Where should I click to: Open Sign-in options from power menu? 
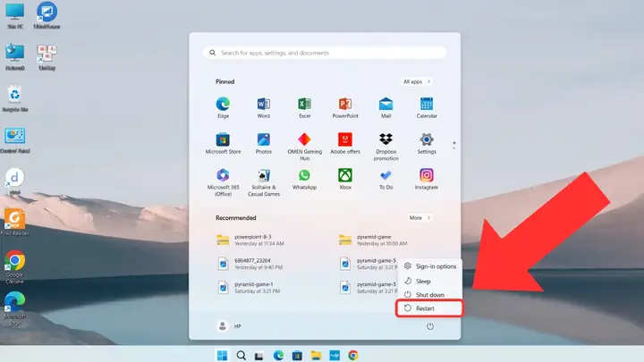pos(429,266)
